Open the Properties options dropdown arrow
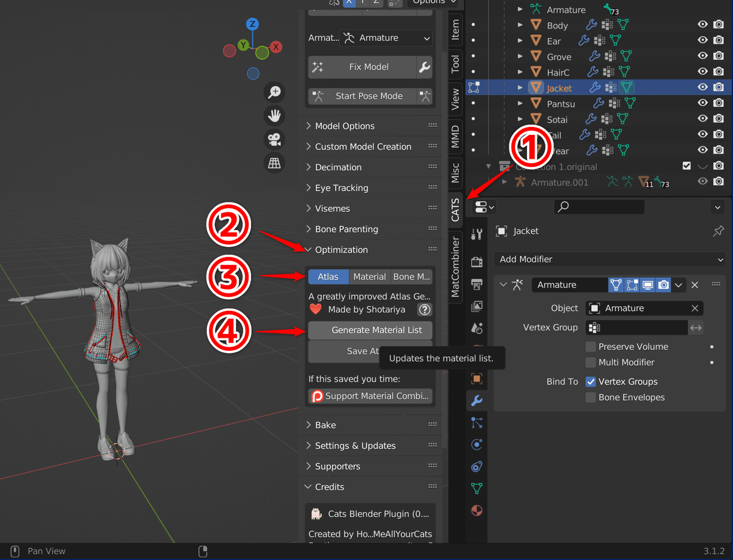The height and width of the screenshot is (560, 733). click(x=718, y=207)
